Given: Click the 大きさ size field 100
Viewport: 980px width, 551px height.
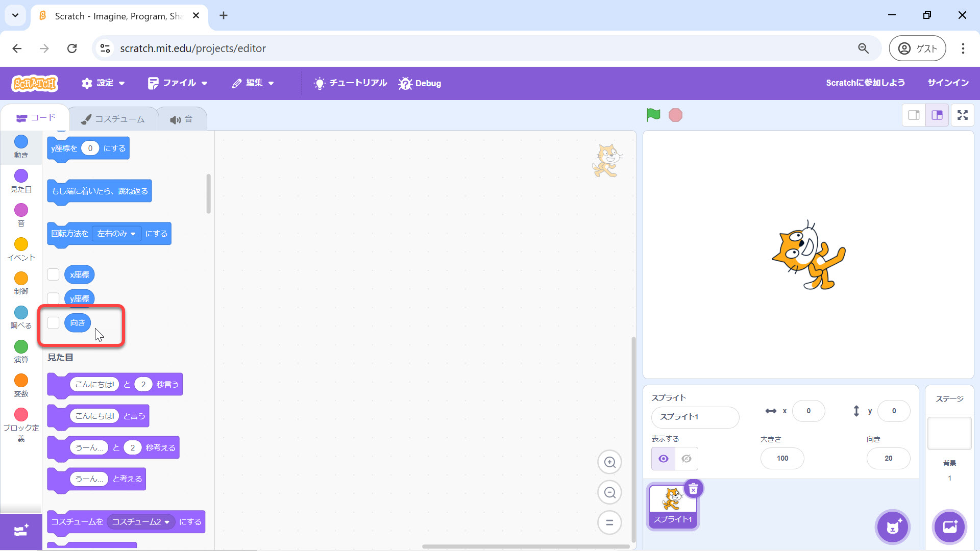Looking at the screenshot, I should pos(782,459).
